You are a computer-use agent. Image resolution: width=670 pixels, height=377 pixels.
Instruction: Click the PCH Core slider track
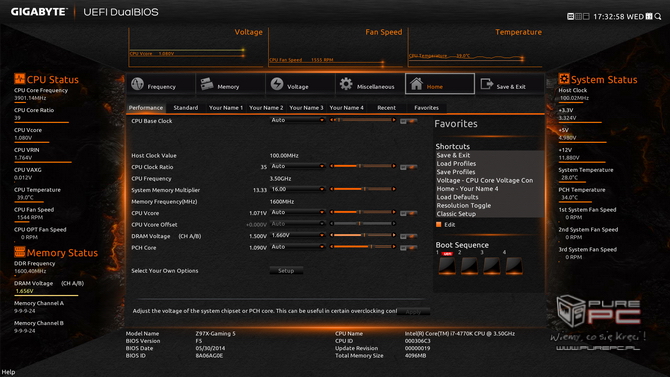pyautogui.click(x=362, y=247)
